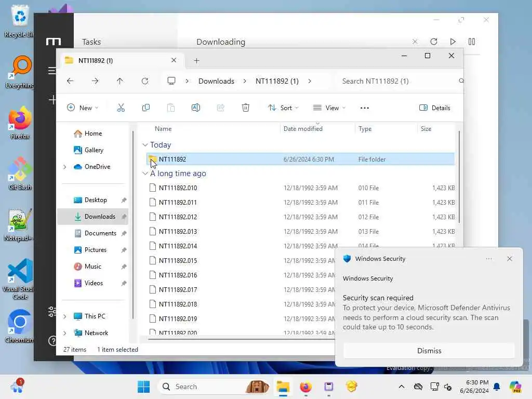Open the Firefox desktop shortcut
The height and width of the screenshot is (399, 532).
(x=20, y=123)
